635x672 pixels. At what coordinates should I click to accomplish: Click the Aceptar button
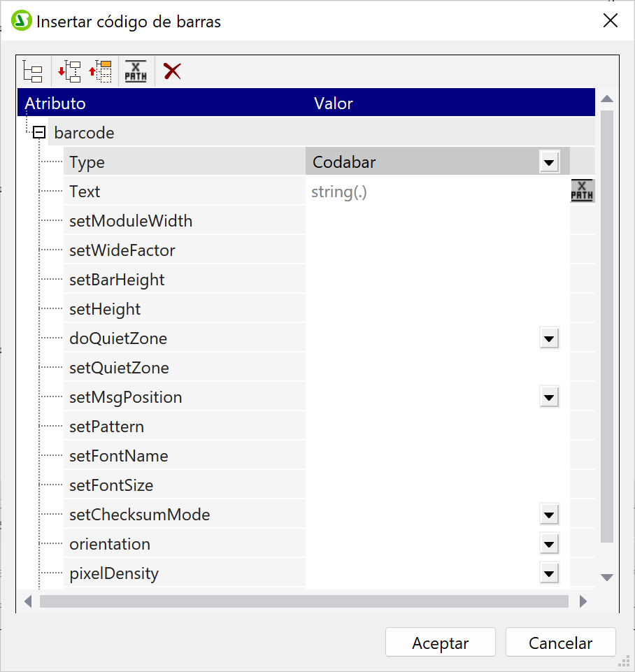[441, 642]
